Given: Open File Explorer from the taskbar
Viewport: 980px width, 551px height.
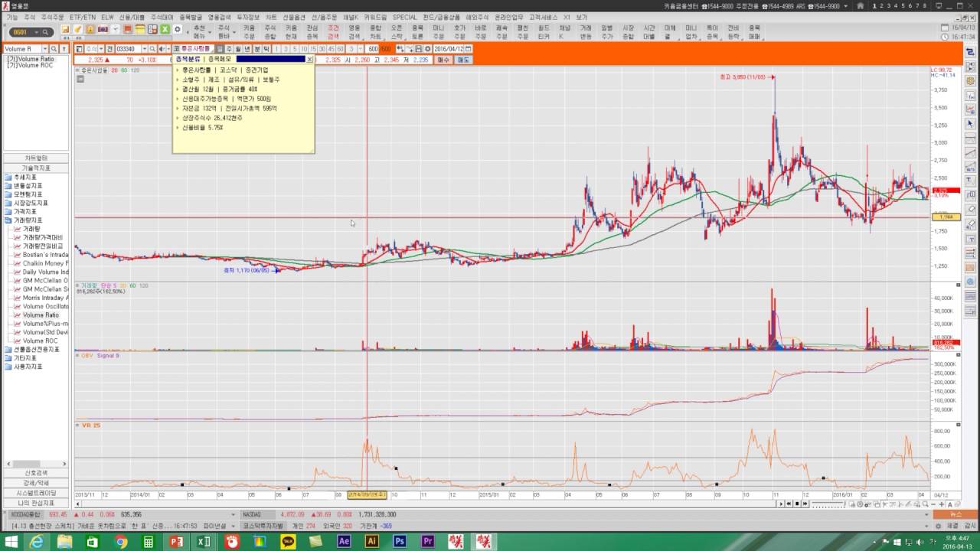Looking at the screenshot, I should pos(64,541).
